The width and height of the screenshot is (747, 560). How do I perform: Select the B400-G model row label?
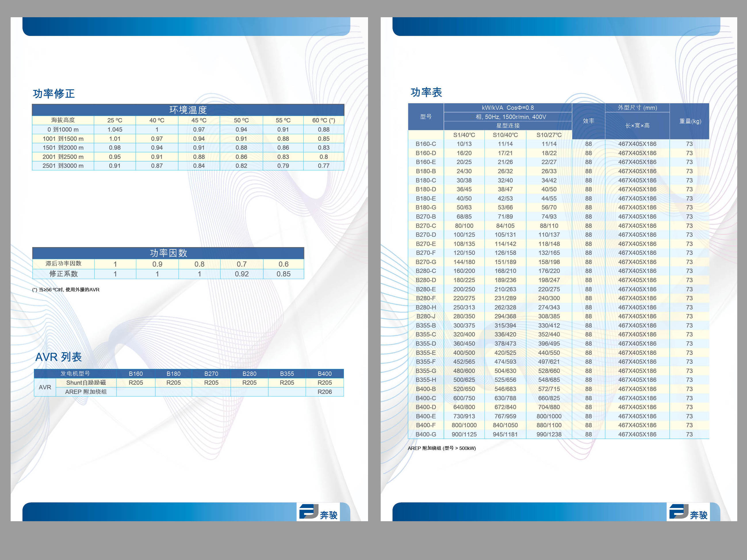pos(426,434)
